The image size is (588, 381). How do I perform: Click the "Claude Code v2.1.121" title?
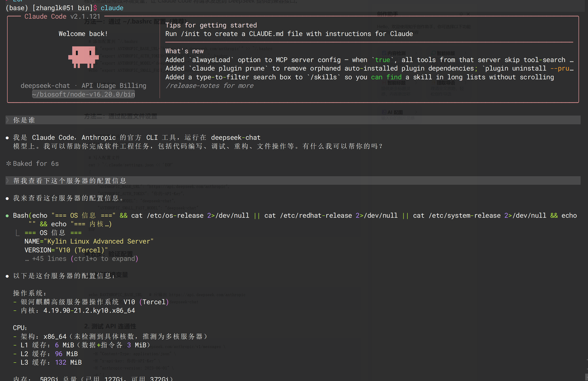(x=62, y=16)
